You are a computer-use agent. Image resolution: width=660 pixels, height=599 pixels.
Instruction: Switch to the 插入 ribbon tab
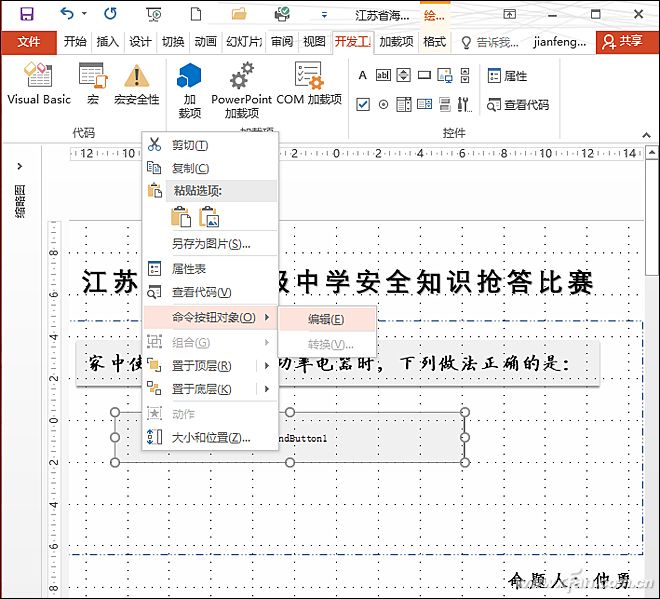tap(107, 42)
